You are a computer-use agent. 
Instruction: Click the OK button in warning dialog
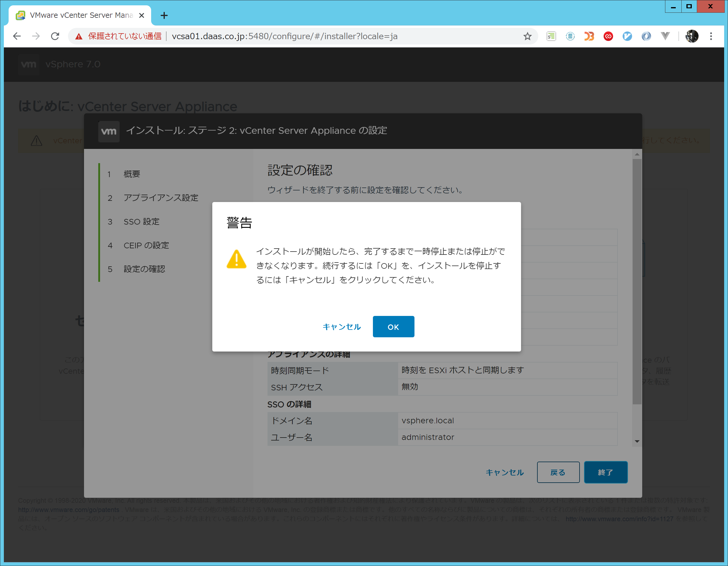pos(393,327)
